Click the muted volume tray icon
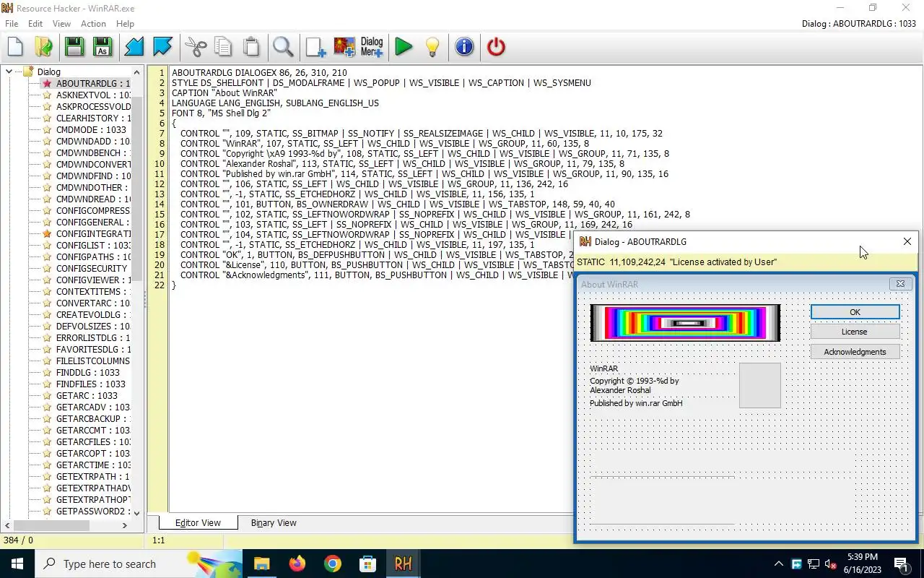The image size is (924, 578). click(x=830, y=564)
